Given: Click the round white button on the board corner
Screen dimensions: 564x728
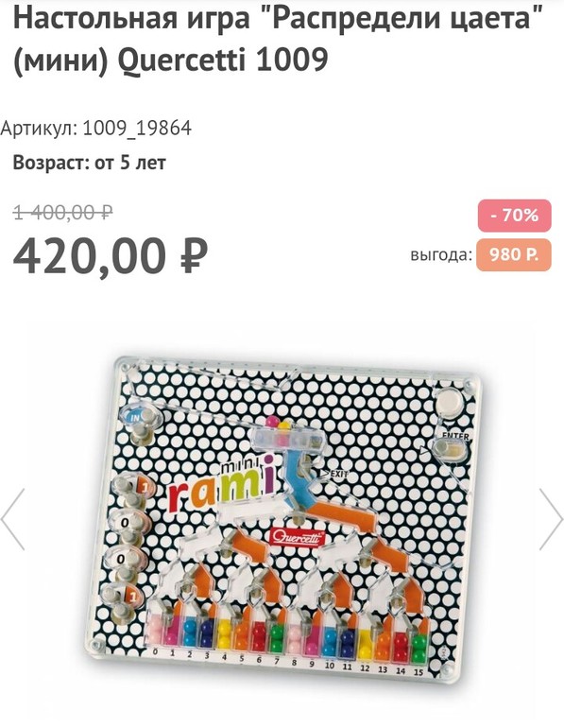Looking at the screenshot, I should pos(450,400).
